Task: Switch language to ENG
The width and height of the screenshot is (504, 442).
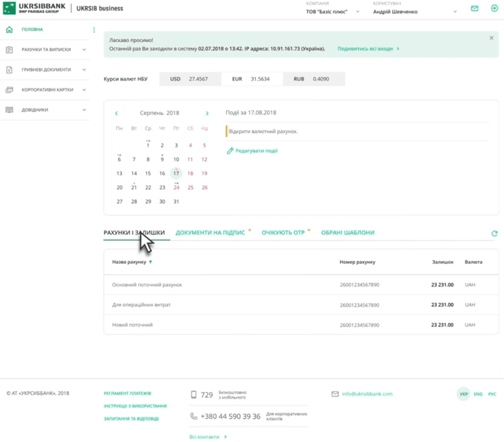Action: click(478, 394)
